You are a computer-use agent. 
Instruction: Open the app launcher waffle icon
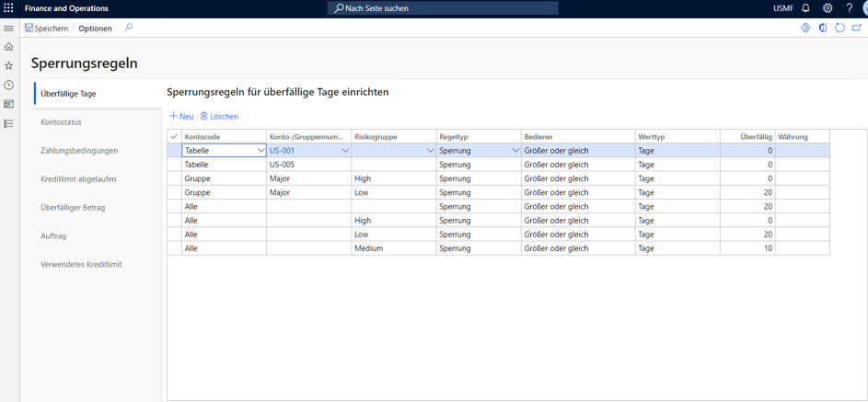point(8,8)
